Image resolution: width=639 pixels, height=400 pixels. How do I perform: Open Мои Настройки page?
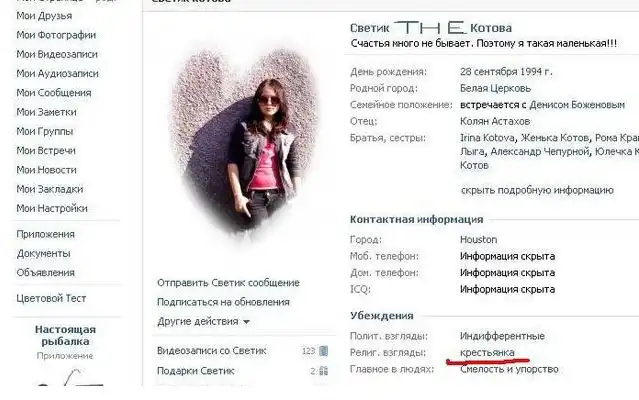pyautogui.click(x=52, y=209)
